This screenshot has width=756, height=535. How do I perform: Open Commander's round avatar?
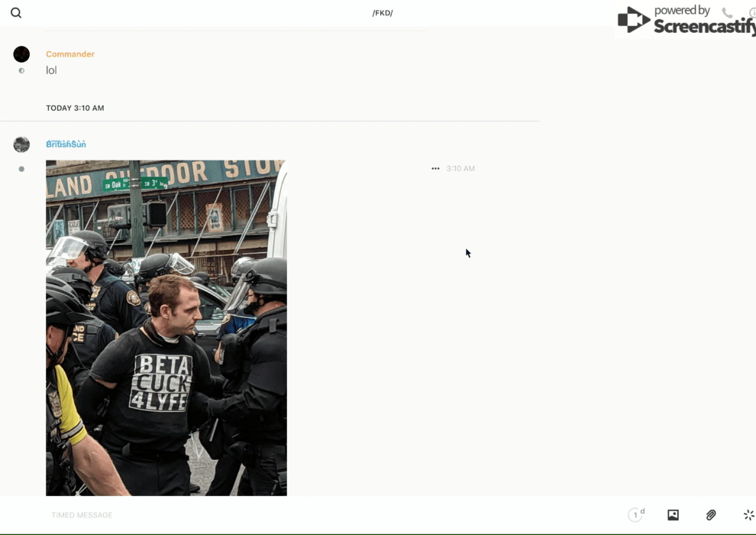pyautogui.click(x=21, y=54)
